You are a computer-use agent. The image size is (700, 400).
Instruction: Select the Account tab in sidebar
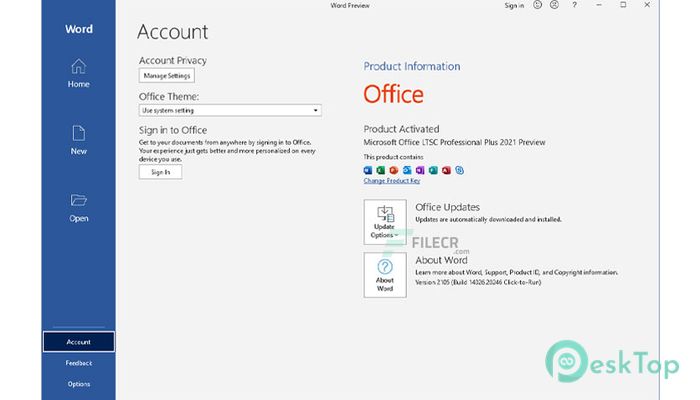[x=79, y=342]
